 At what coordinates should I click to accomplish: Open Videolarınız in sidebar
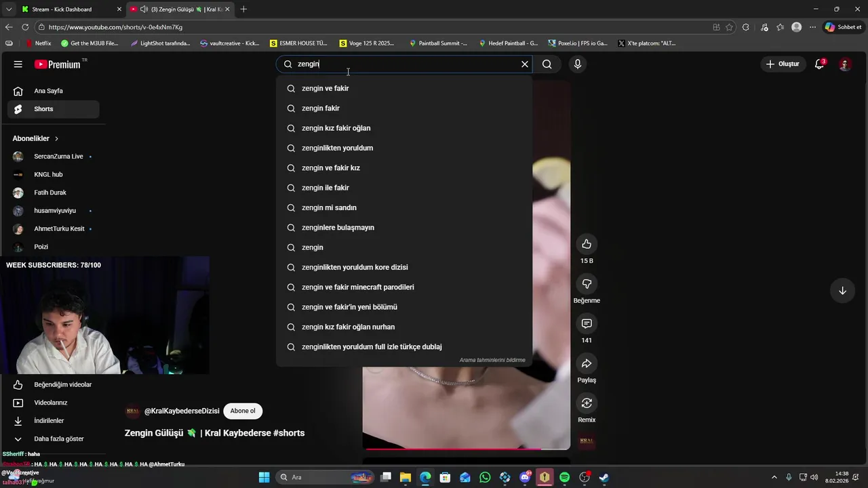click(53, 403)
